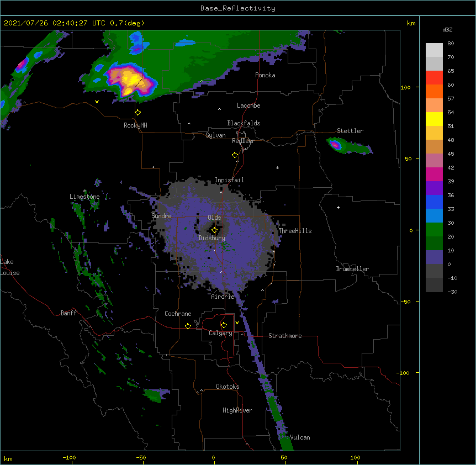Click the Cochrane town label
476x465 pixels.
click(178, 314)
